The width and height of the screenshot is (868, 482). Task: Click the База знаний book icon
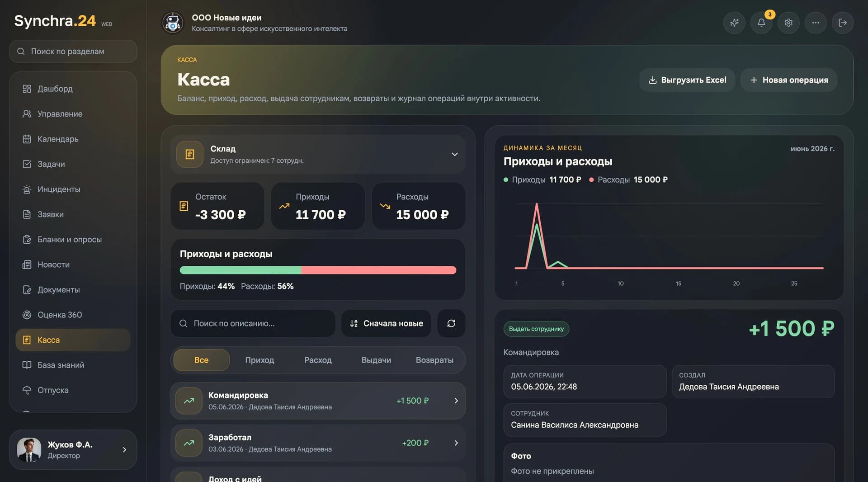point(27,365)
